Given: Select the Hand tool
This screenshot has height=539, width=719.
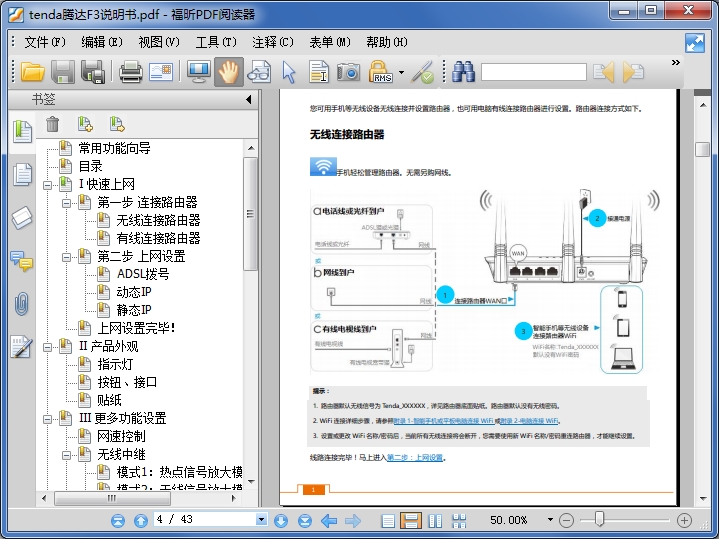Looking at the screenshot, I should coord(229,72).
